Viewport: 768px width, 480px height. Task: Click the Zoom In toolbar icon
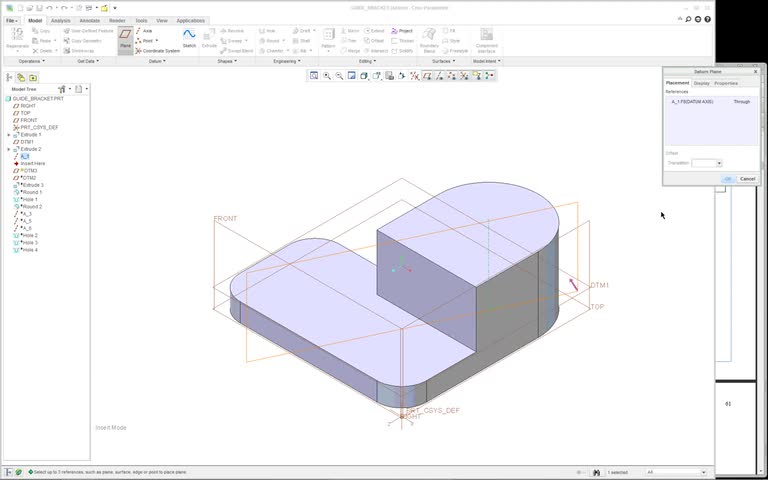[326, 75]
